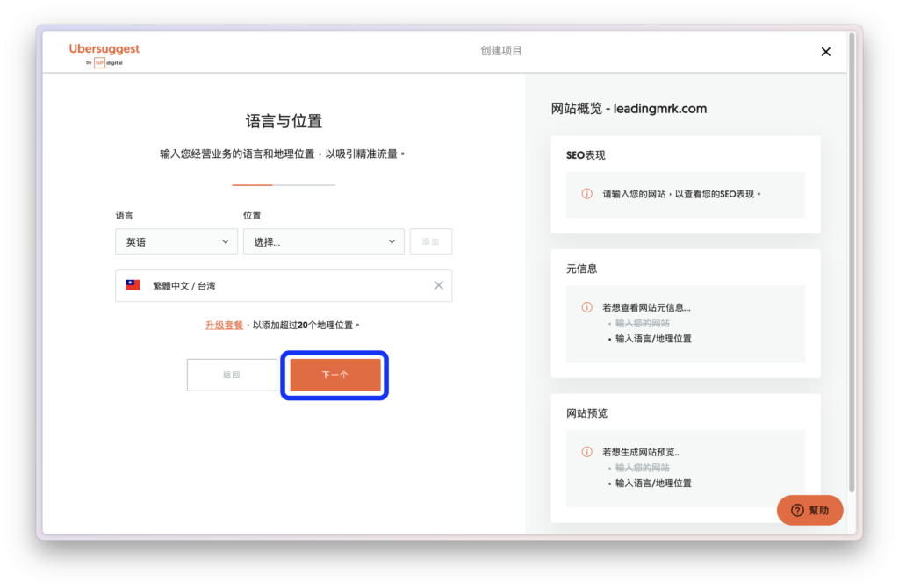
Task: Click 输入语言/地理位置 under 元信息
Action: click(x=653, y=339)
